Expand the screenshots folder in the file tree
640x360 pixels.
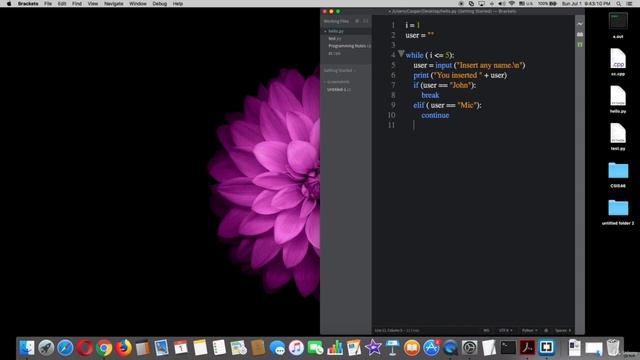coord(337,82)
